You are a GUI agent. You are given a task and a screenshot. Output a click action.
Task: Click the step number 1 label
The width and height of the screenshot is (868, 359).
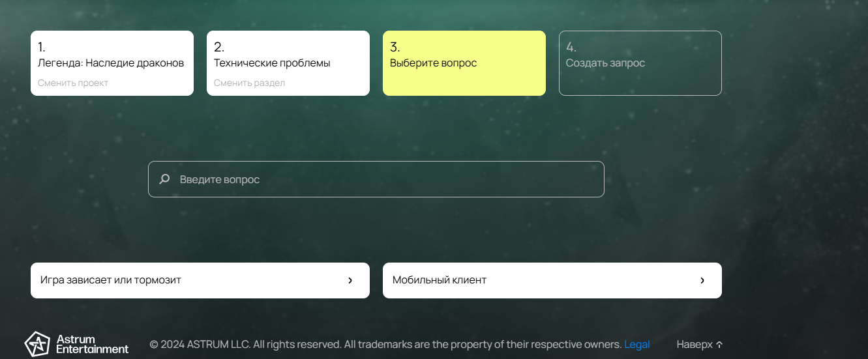coord(42,47)
